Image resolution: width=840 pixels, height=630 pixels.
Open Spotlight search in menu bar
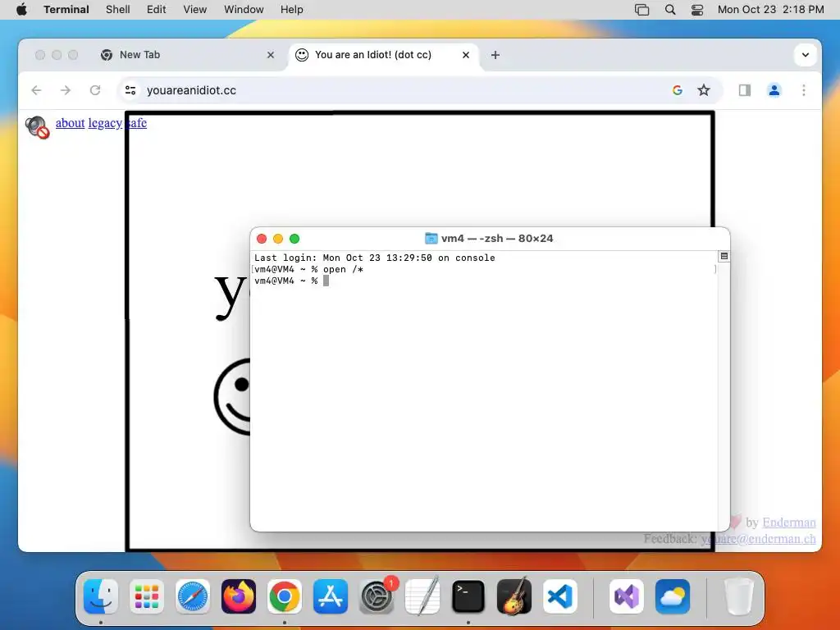669,10
